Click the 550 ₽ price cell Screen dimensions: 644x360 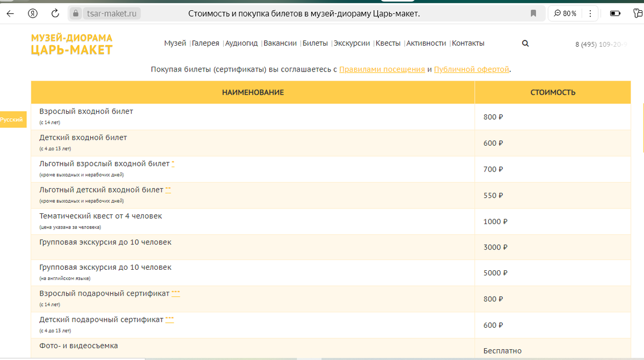coord(553,196)
